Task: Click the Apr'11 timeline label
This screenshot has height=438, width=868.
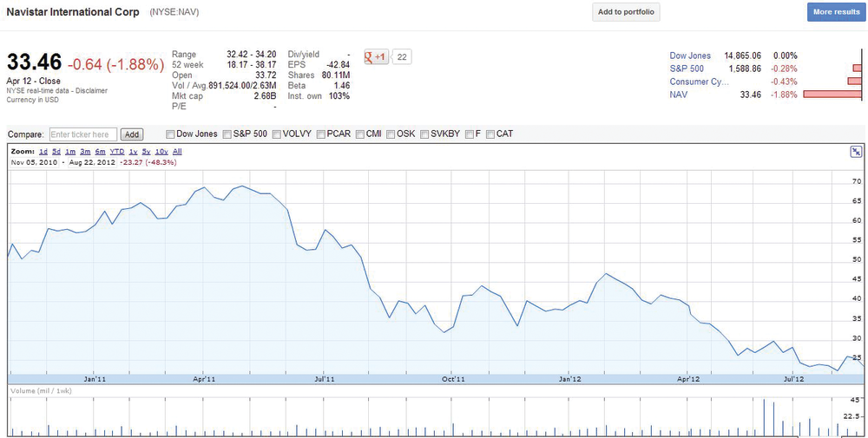Action: (204, 379)
